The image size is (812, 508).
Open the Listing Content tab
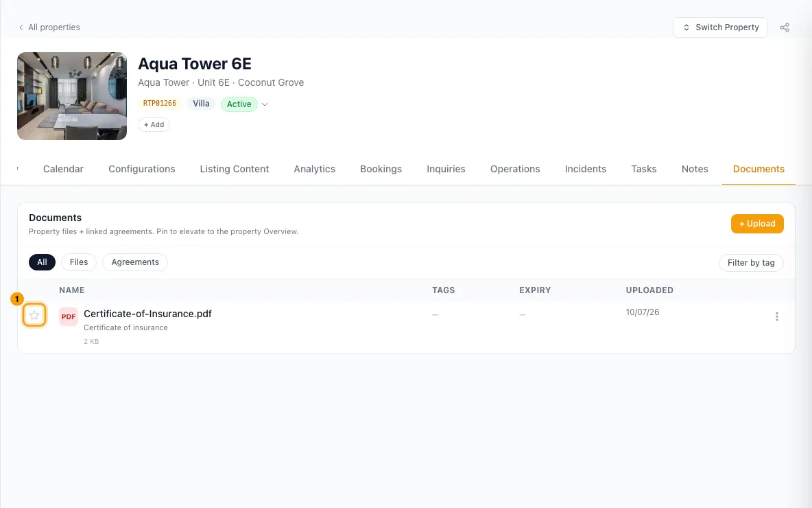[235, 169]
